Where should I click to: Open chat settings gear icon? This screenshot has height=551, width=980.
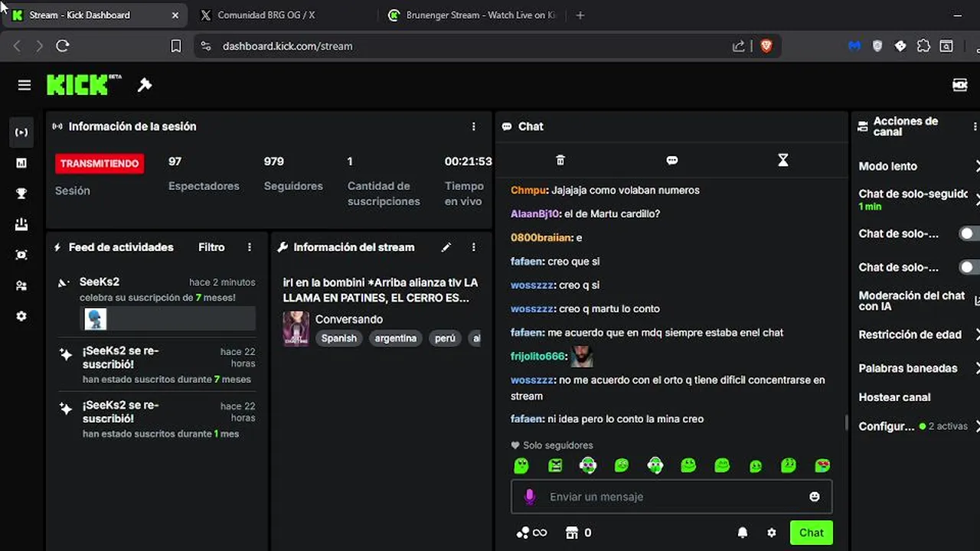coord(772,533)
